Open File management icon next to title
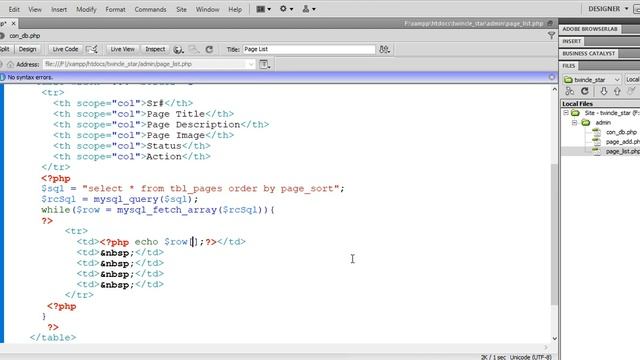 [x=384, y=49]
